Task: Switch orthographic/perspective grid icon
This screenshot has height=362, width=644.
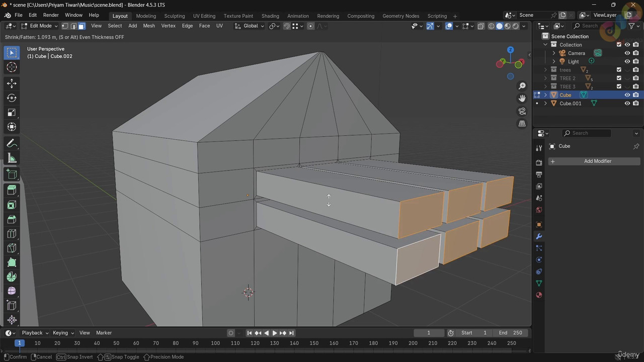Action: click(522, 124)
